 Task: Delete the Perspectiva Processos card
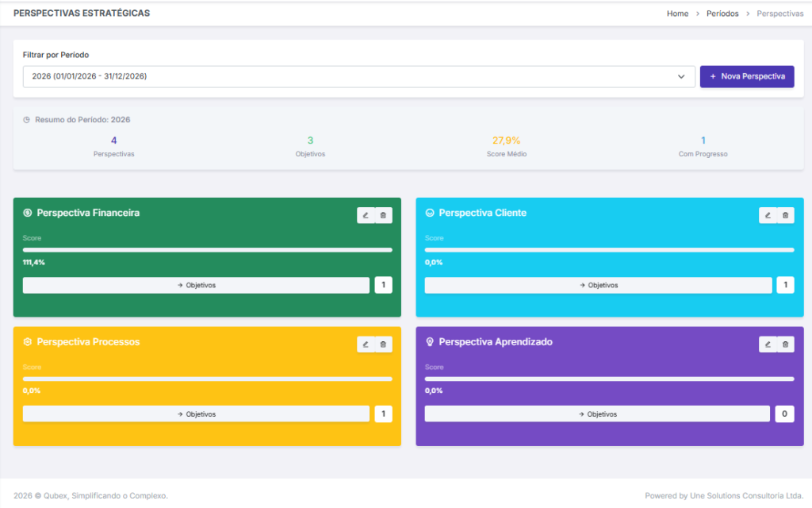[383, 344]
